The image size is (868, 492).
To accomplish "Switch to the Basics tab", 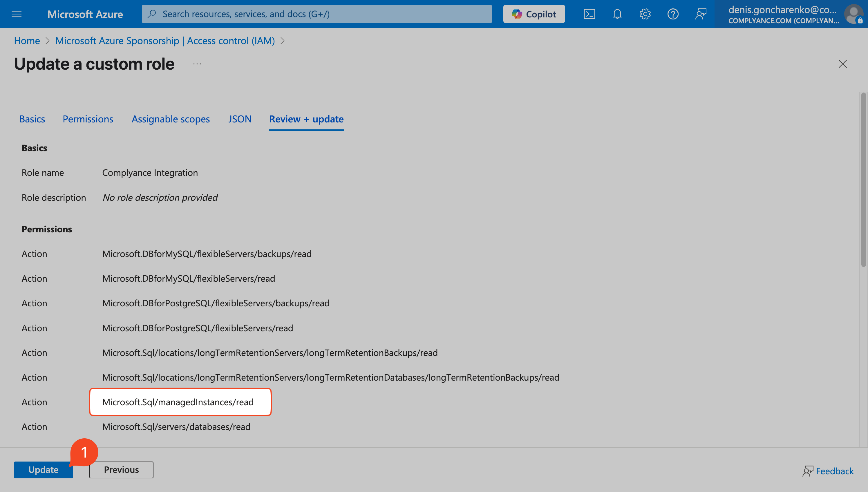I will click(x=32, y=119).
